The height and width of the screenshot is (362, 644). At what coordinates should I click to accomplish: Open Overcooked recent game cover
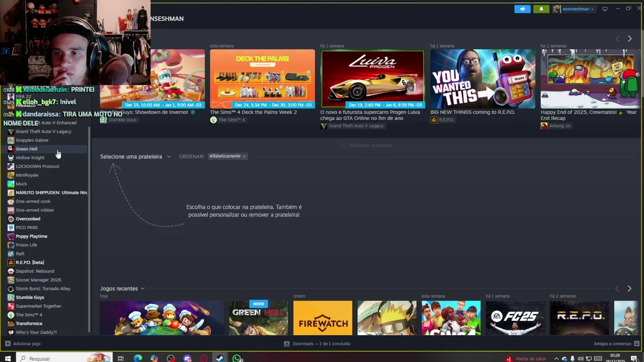point(162,318)
